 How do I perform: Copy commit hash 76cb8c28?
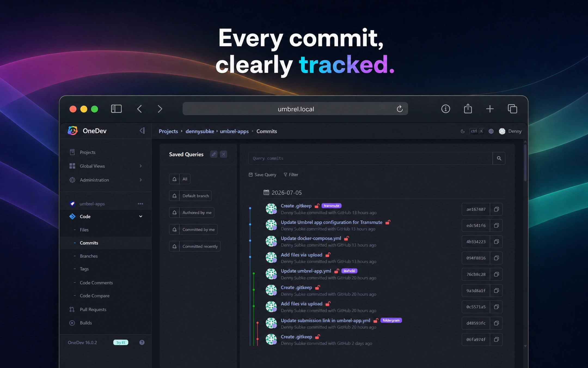pos(496,274)
